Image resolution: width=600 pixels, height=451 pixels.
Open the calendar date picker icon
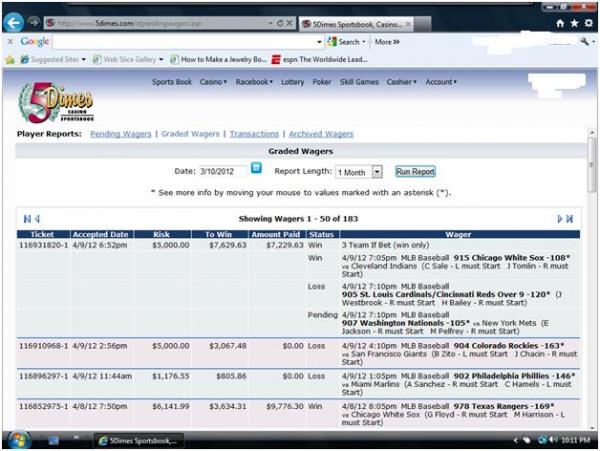[x=256, y=170]
